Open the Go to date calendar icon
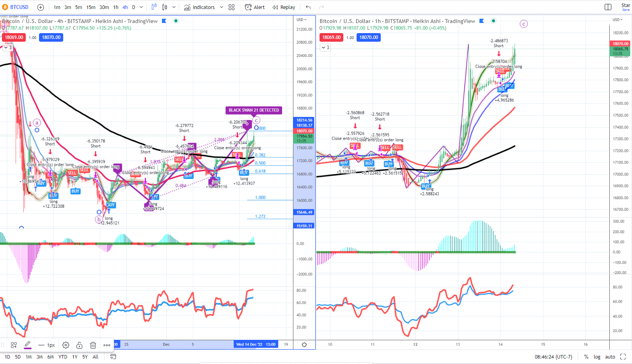Screen dimensions: 632x364 tap(113, 357)
